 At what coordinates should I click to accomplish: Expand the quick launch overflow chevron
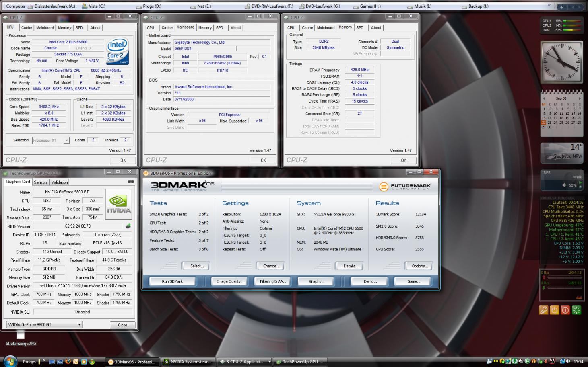coord(44,361)
